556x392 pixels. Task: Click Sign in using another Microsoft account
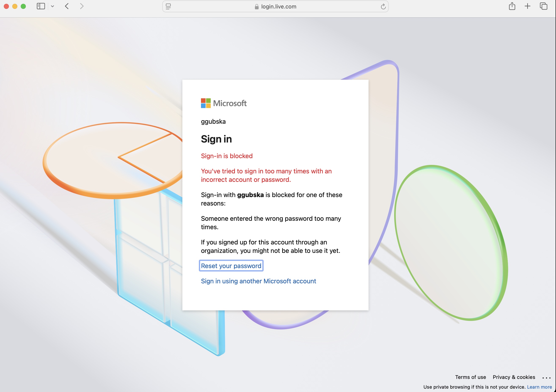(x=258, y=281)
